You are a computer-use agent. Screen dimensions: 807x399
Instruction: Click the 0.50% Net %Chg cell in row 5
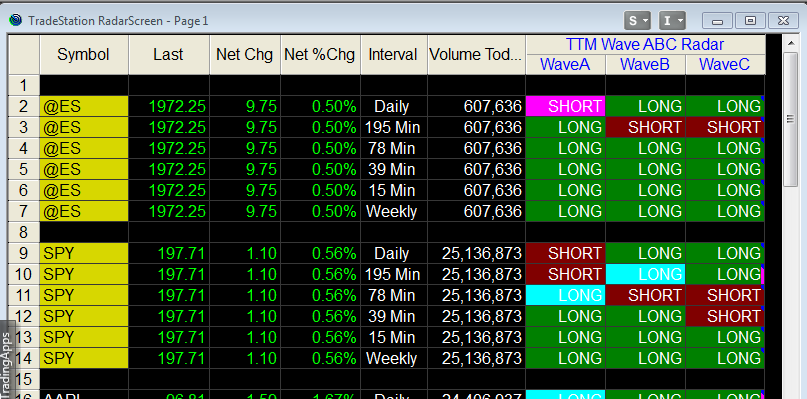pyautogui.click(x=320, y=169)
